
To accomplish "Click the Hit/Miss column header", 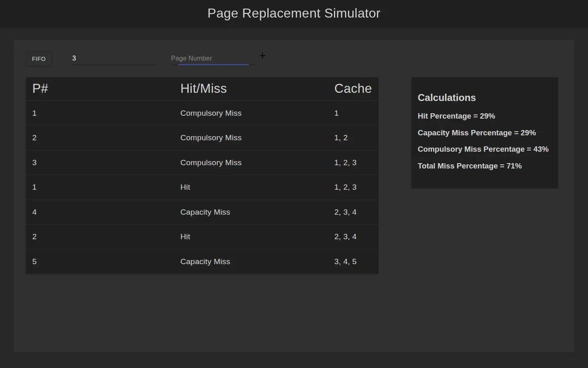I will click(x=203, y=88).
